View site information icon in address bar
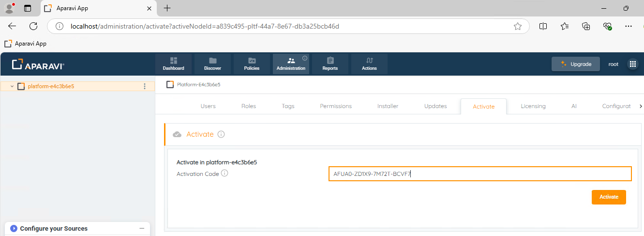Viewport: 644px width, 236px height. [x=60, y=26]
